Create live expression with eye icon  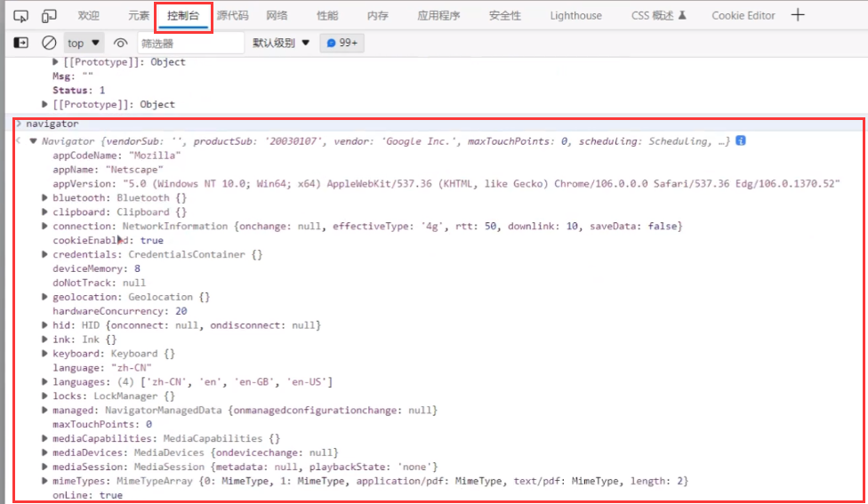[x=121, y=43]
